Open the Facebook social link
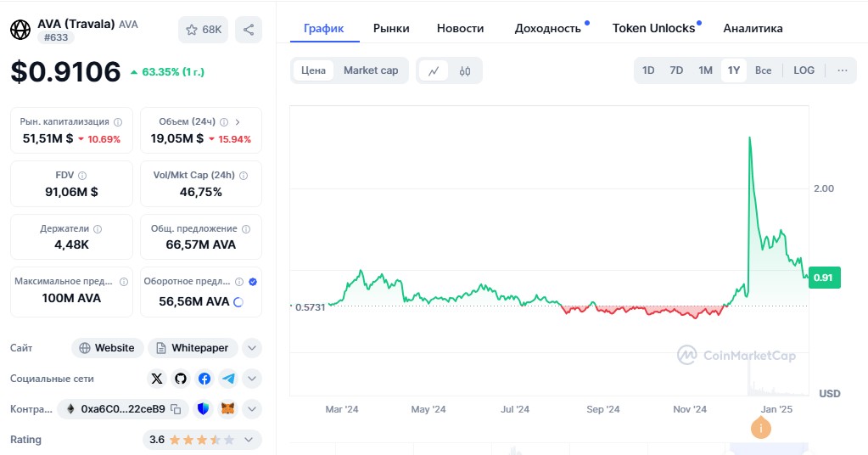The image size is (868, 455). [204, 379]
